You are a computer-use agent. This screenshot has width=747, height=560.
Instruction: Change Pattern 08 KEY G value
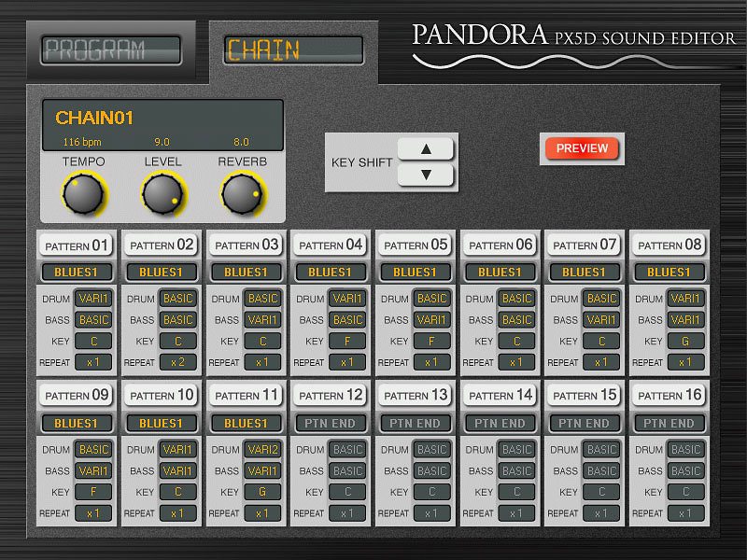[686, 342]
